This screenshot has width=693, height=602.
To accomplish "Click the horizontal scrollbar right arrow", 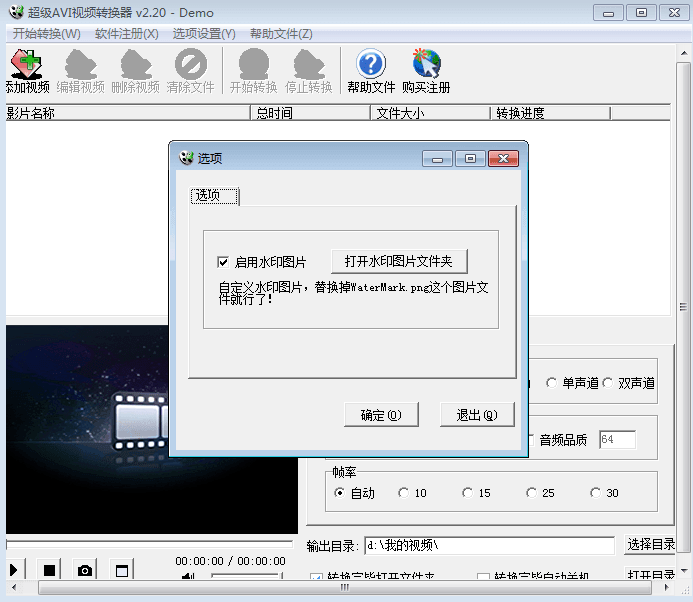I will [666, 588].
